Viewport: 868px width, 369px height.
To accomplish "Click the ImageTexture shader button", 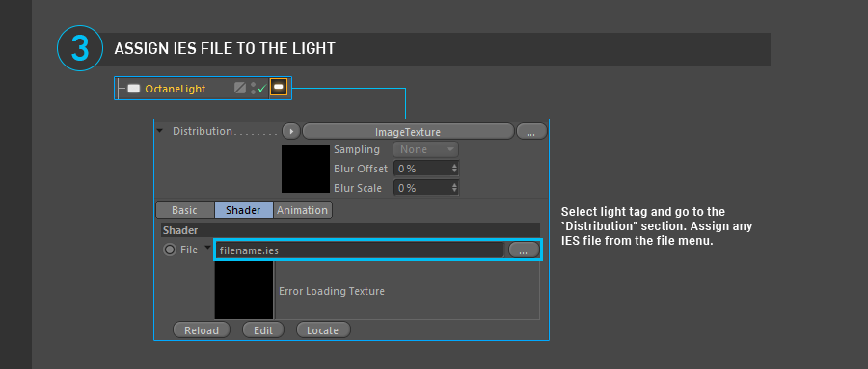I will click(x=408, y=132).
